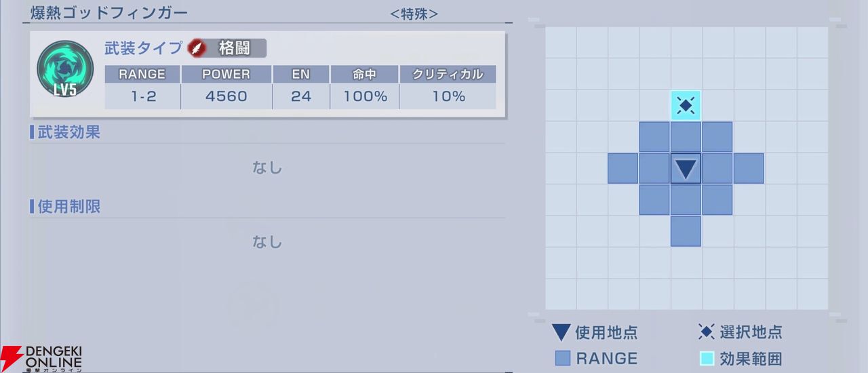The width and height of the screenshot is (868, 373).
Task: Click the EN cost value 24
Action: pyautogui.click(x=300, y=96)
